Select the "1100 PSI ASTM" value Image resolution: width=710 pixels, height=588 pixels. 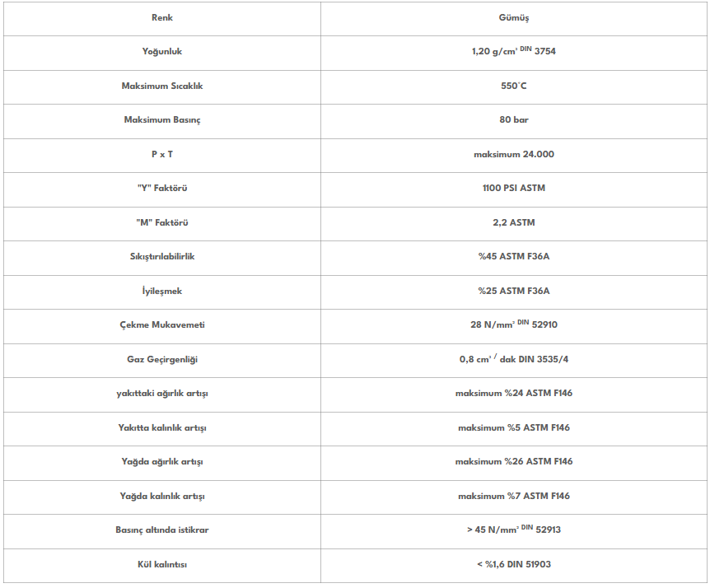tap(513, 188)
